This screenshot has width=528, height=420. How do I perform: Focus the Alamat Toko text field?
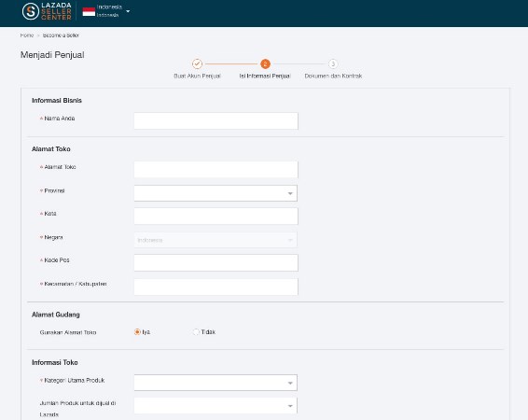tap(215, 170)
